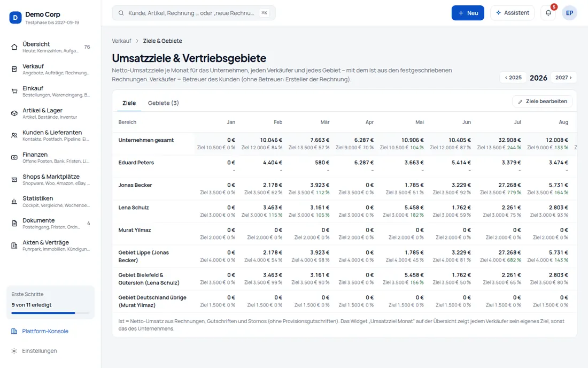Click the Dokumente file icon
Image resolution: width=588 pixels, height=368 pixels.
point(14,224)
